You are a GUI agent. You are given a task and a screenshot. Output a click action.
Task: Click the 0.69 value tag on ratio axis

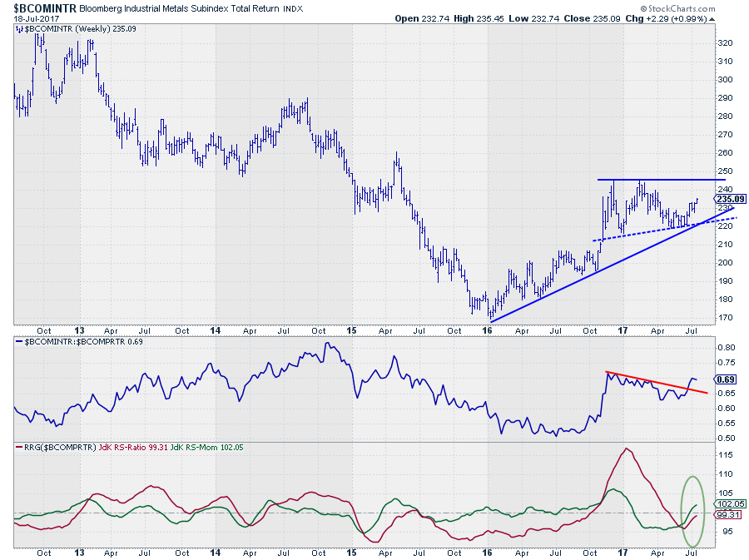point(726,379)
